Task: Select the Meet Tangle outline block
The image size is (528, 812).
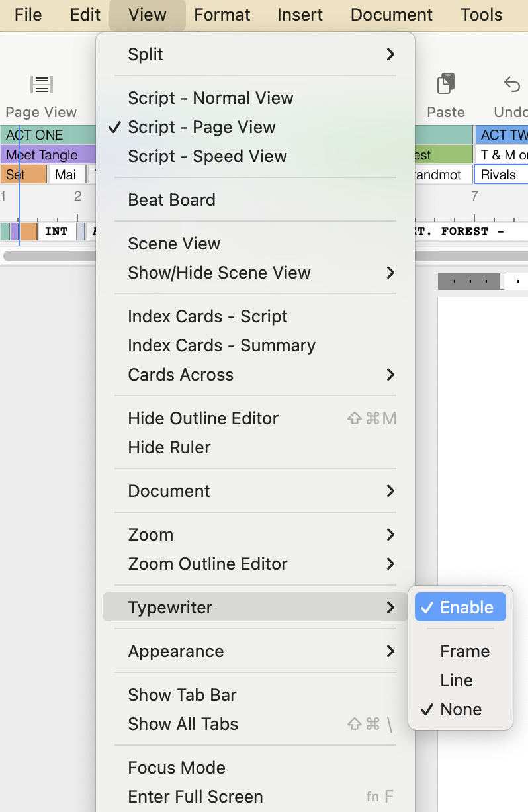Action: tap(49, 155)
